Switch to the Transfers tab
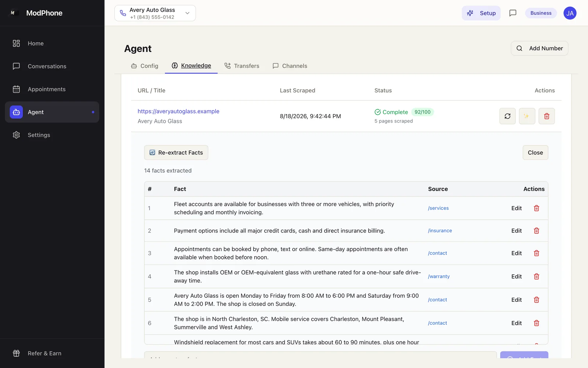Image resolution: width=588 pixels, height=368 pixels. coord(242,66)
